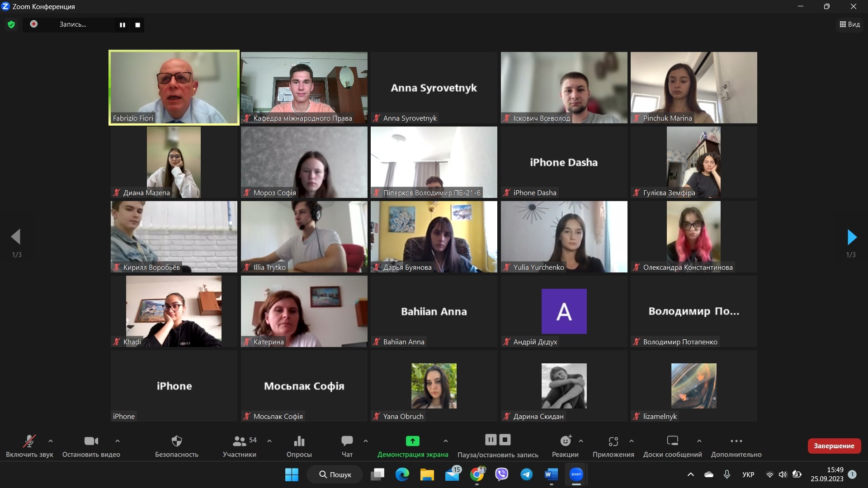Select Диана Мазепа video tile
Image resolution: width=868 pixels, height=488 pixels.
(x=174, y=162)
